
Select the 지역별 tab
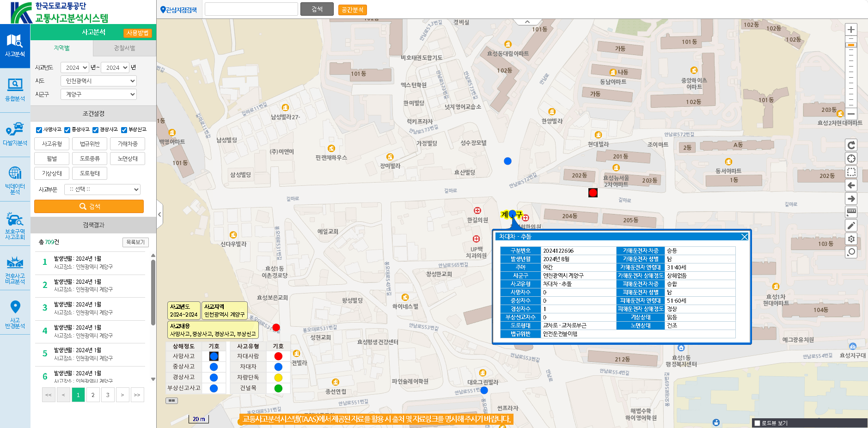[x=61, y=48]
